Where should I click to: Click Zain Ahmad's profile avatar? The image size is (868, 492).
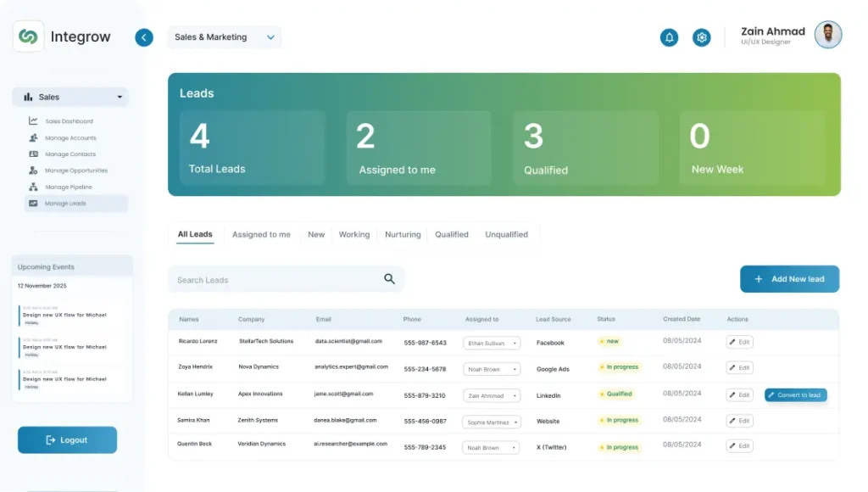click(828, 35)
